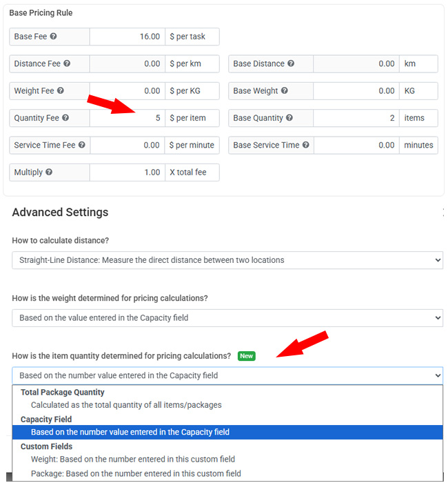Click the Service Time Fee help icon
Viewport: 448px width, 483px height.
coord(81,145)
